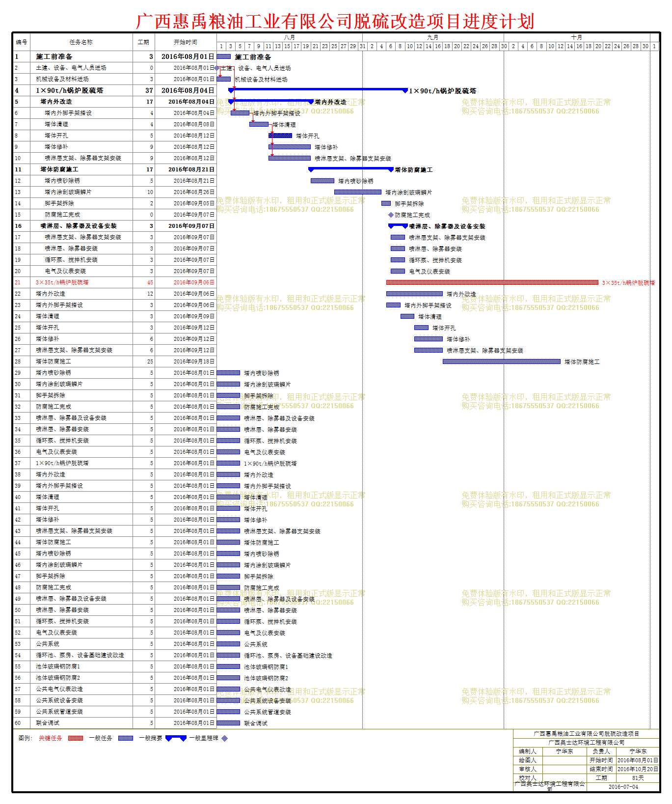Select the 喷淋层、除雾器及设备安装 summary bar row 16
Screen dimensions: 672x804
pyautogui.click(x=398, y=226)
